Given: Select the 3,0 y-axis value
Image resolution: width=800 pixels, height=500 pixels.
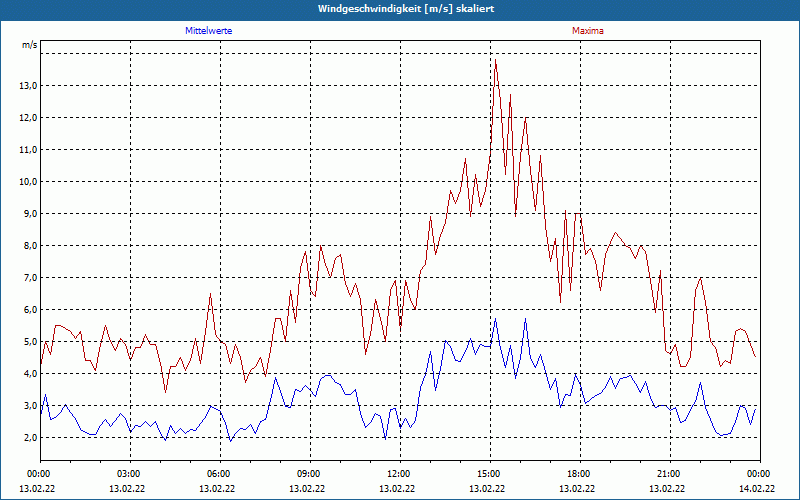Looking at the screenshot, I should point(30,406).
